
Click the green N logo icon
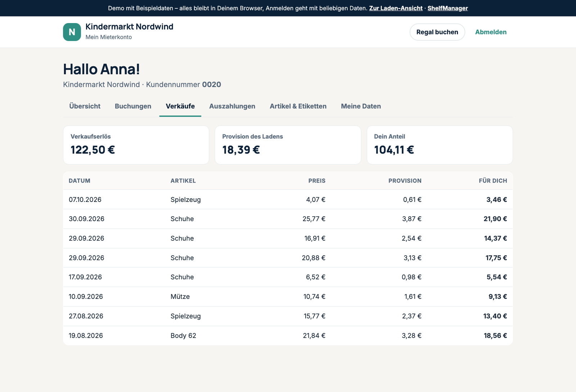pyautogui.click(x=72, y=32)
